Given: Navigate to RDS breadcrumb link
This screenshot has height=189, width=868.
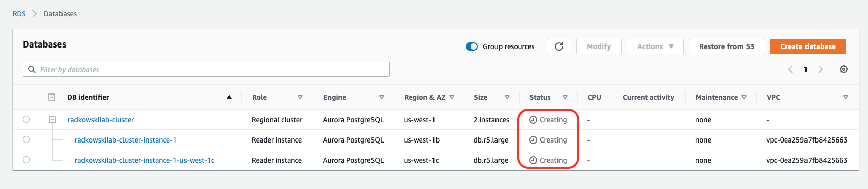Looking at the screenshot, I should pos(19,14).
